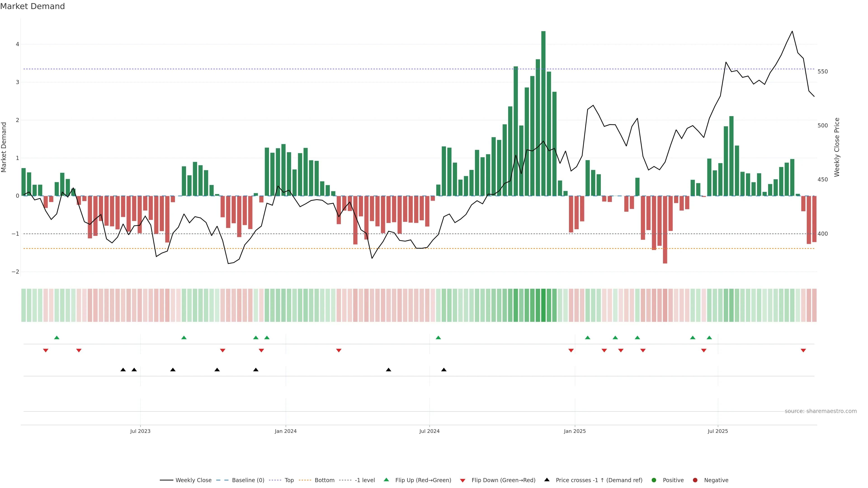
Task: Click the last black price-cross triangle
Action: 444,370
